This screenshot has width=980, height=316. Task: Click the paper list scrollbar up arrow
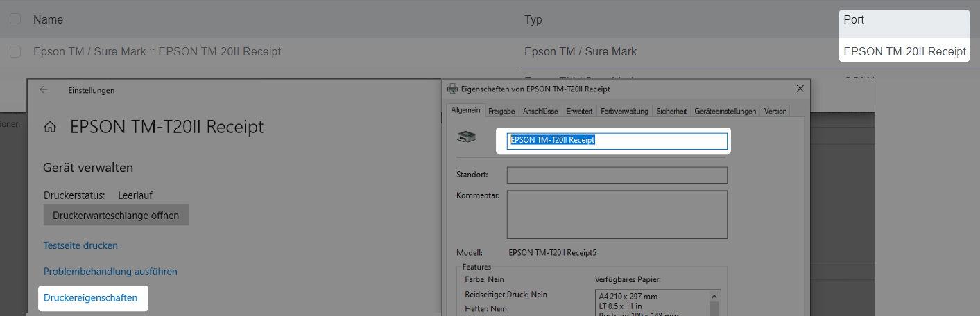tap(714, 295)
